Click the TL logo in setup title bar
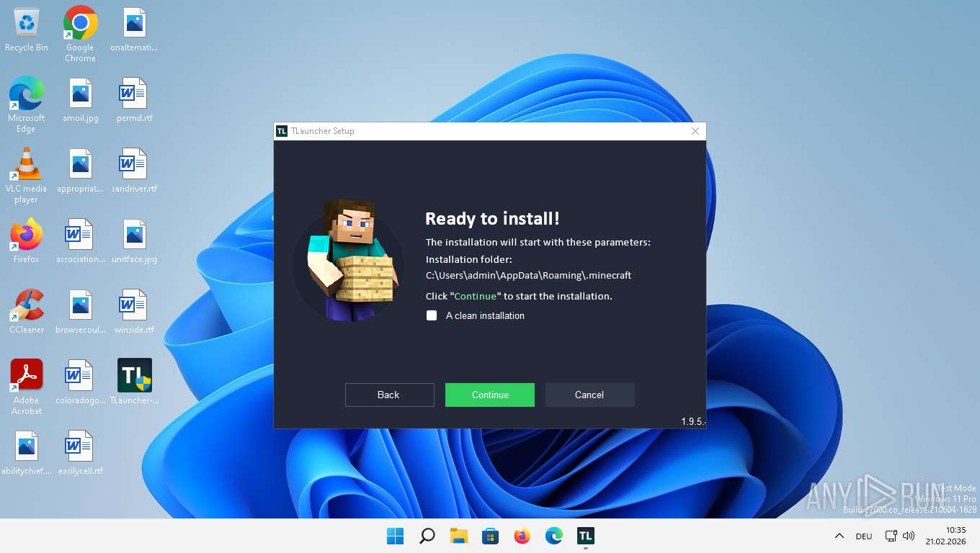The height and width of the screenshot is (553, 980). pos(282,131)
